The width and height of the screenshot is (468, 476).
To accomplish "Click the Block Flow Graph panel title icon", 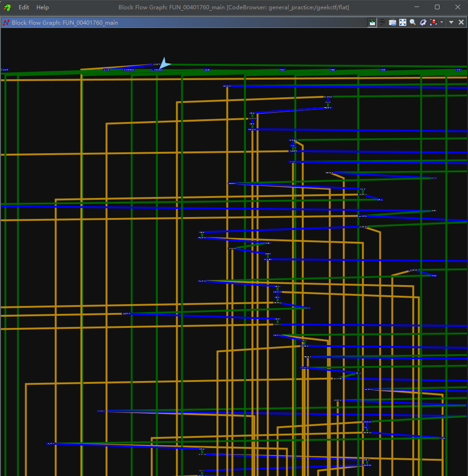I will [7, 22].
